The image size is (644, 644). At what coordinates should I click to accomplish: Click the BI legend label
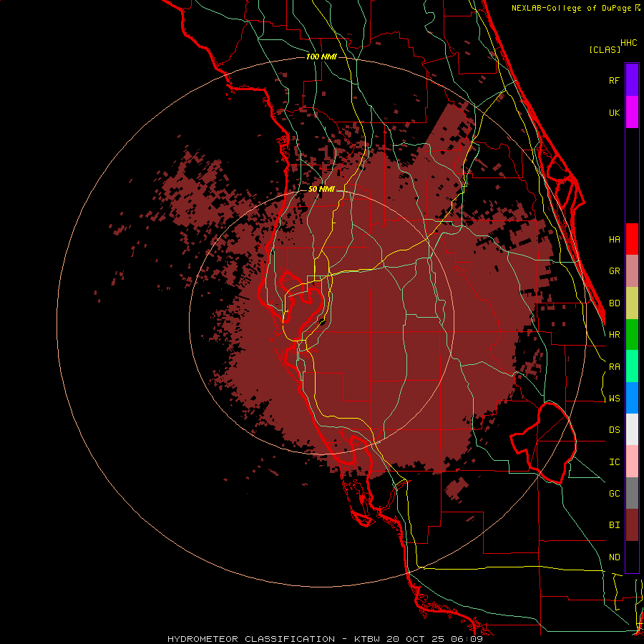point(614,525)
